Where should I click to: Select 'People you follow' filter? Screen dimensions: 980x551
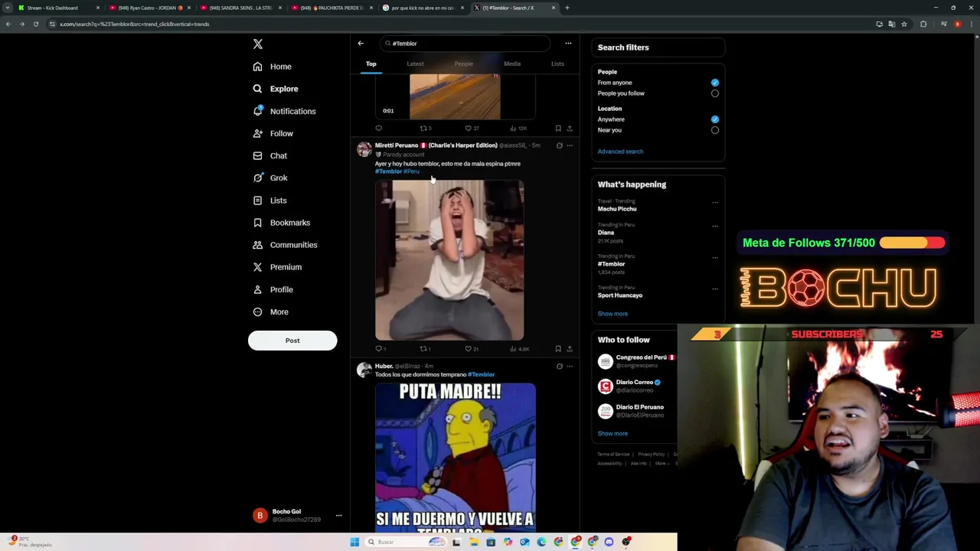tap(715, 93)
